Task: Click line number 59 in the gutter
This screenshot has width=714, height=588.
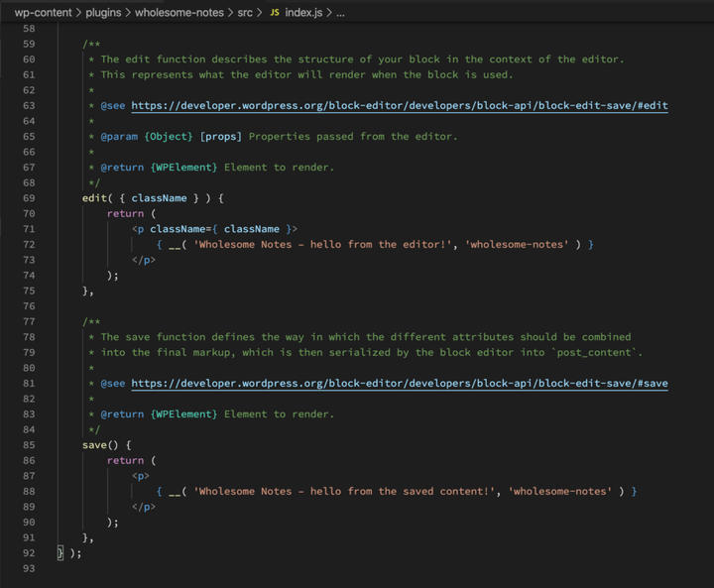Action: (x=29, y=44)
